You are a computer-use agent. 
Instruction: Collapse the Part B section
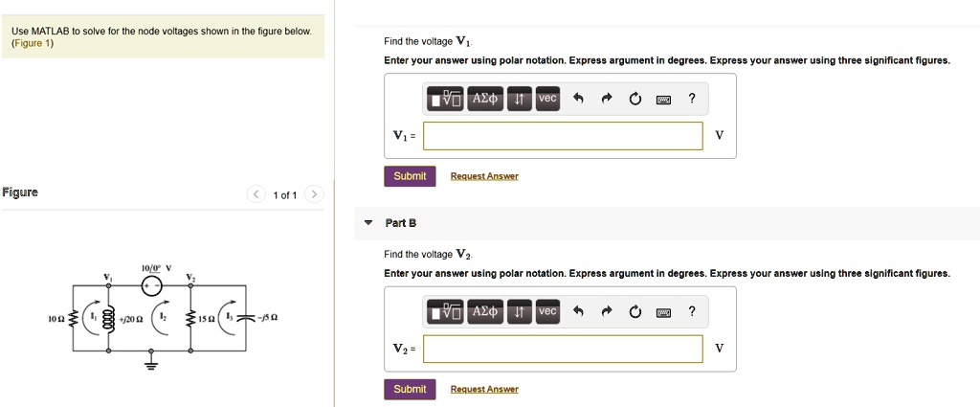[368, 222]
